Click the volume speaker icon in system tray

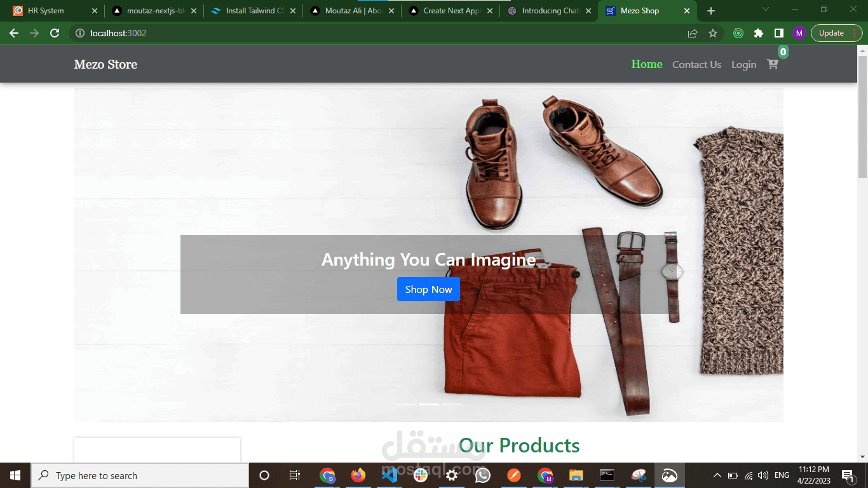coord(763,475)
